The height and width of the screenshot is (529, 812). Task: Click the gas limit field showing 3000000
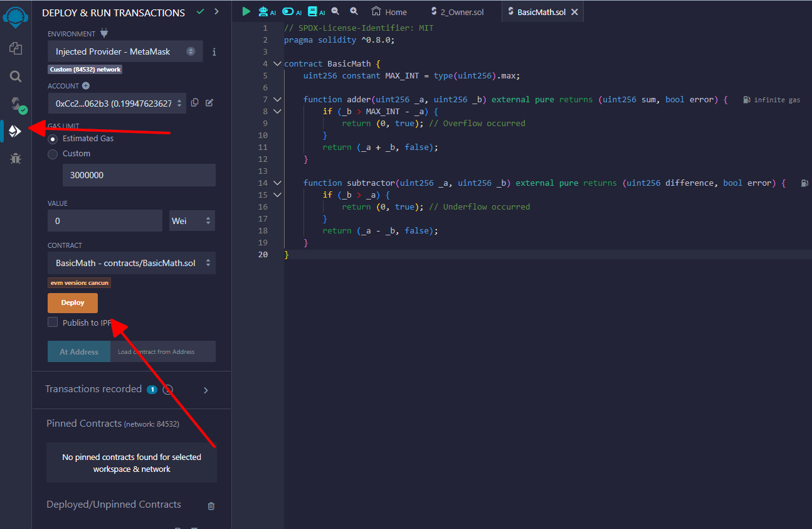point(139,175)
